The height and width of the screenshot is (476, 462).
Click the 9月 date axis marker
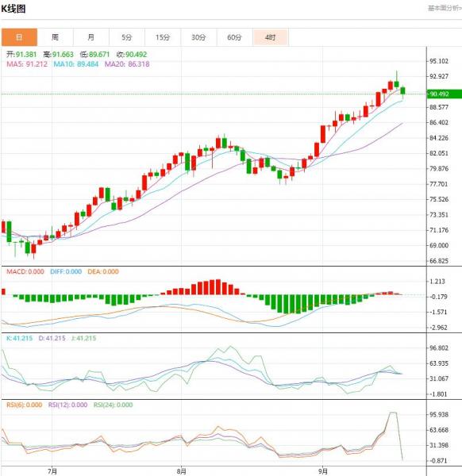(x=323, y=471)
